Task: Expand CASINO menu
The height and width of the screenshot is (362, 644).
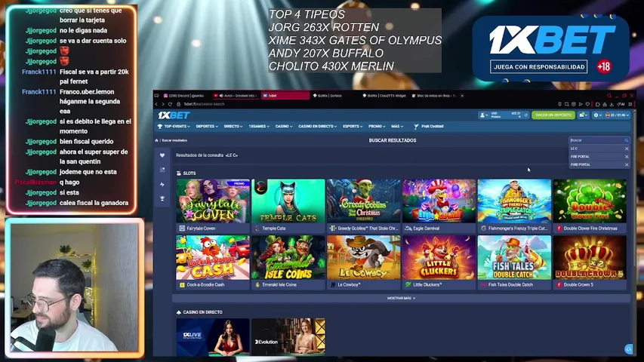Action: pos(283,127)
